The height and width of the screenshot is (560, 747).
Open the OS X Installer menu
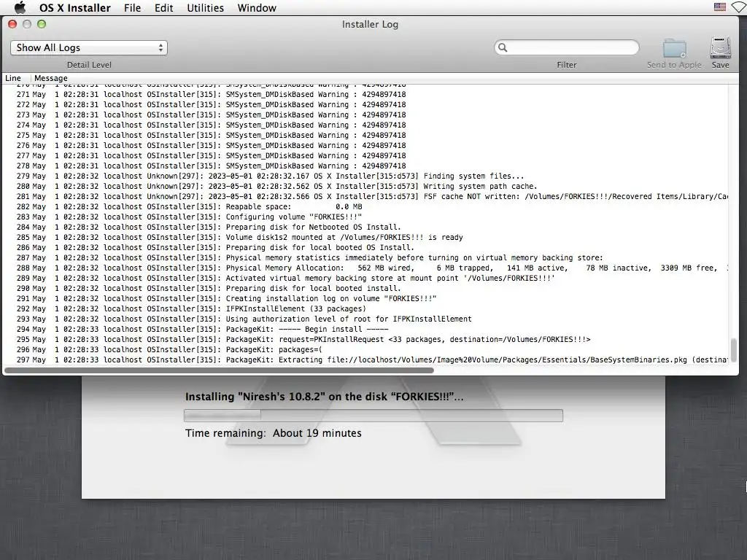(75, 8)
